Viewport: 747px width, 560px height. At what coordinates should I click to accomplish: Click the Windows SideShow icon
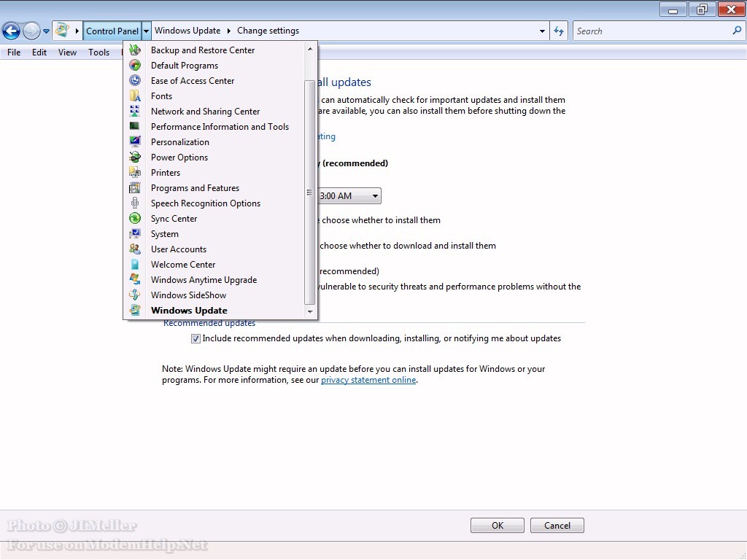135,295
